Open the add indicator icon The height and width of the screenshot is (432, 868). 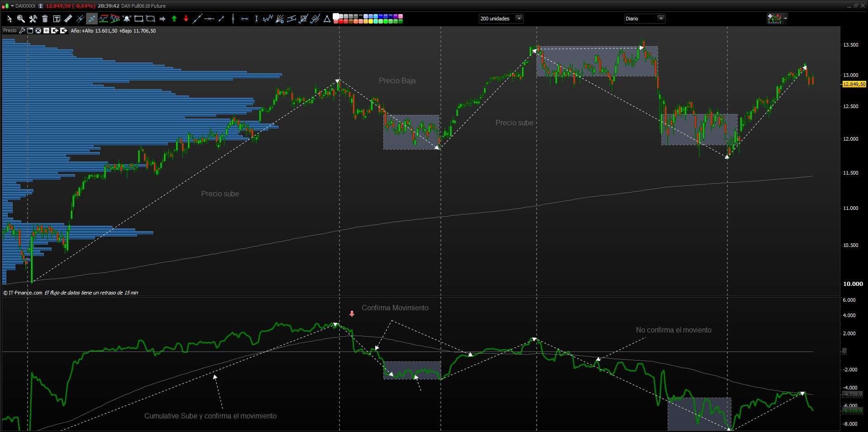pyautogui.click(x=774, y=19)
